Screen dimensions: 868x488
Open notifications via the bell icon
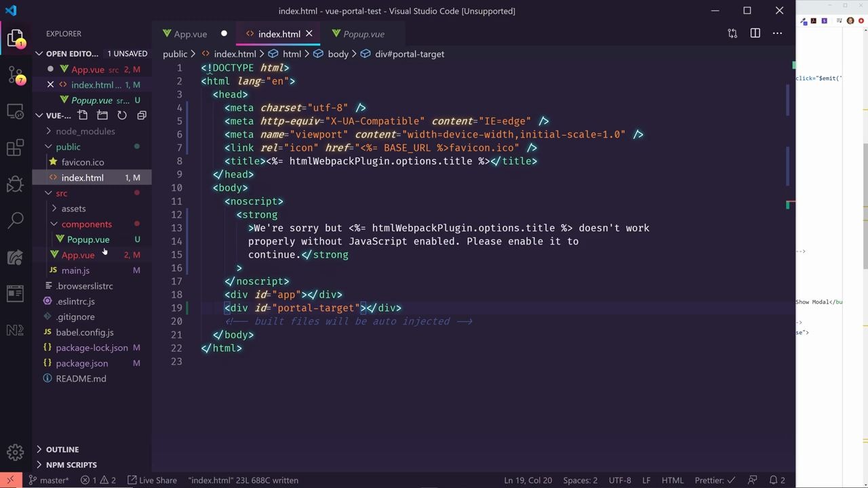click(776, 480)
